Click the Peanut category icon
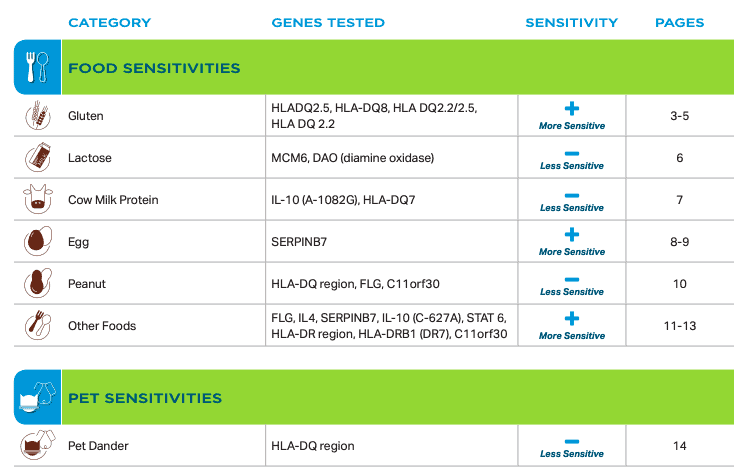 (38, 283)
